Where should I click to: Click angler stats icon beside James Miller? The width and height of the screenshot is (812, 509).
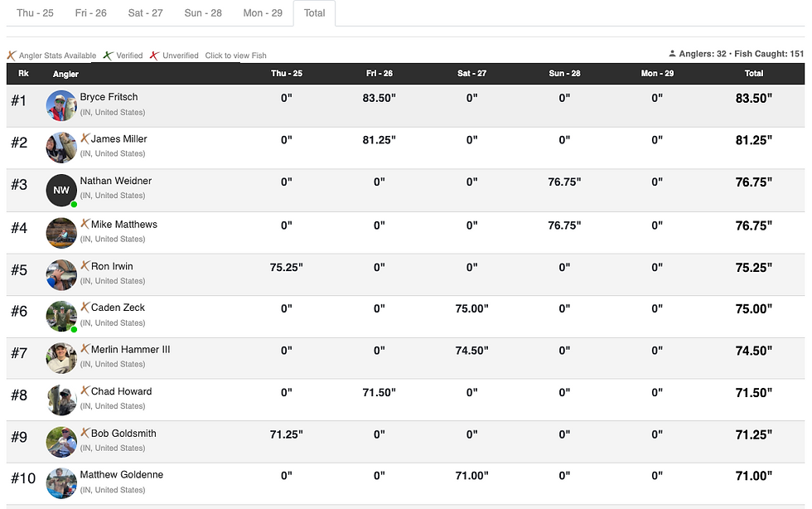(85, 138)
